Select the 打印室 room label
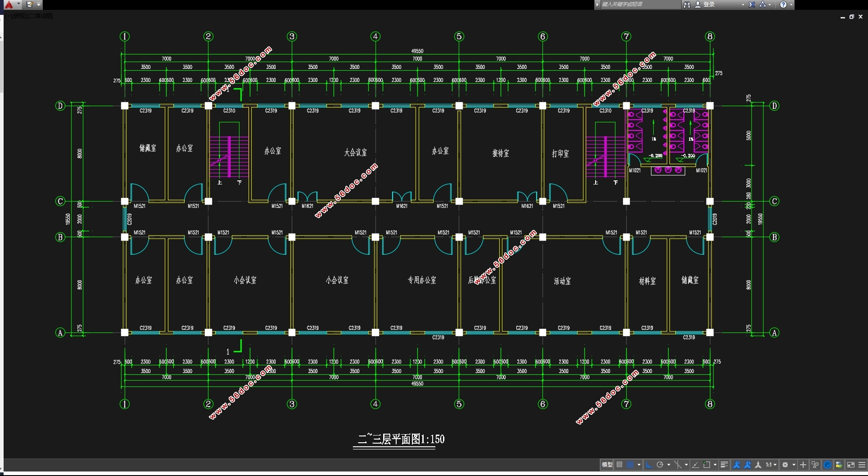868x476 pixels. [x=561, y=153]
